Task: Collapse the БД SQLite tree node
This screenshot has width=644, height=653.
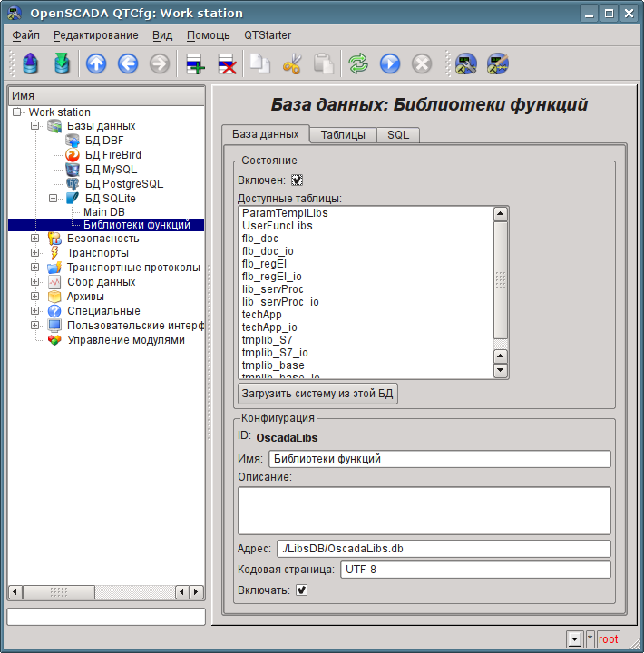Action: 54,198
